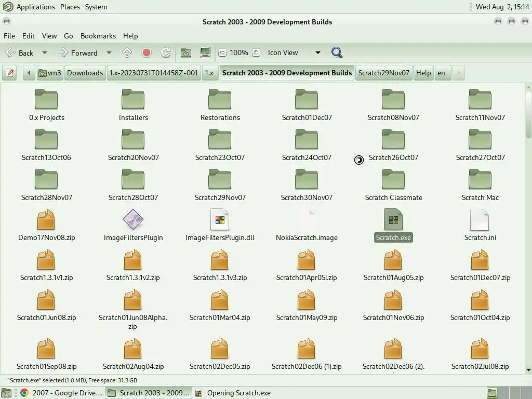Click the workspace switcher file manager thumbnail
This screenshot has height=399, width=532.
(x=492, y=393)
